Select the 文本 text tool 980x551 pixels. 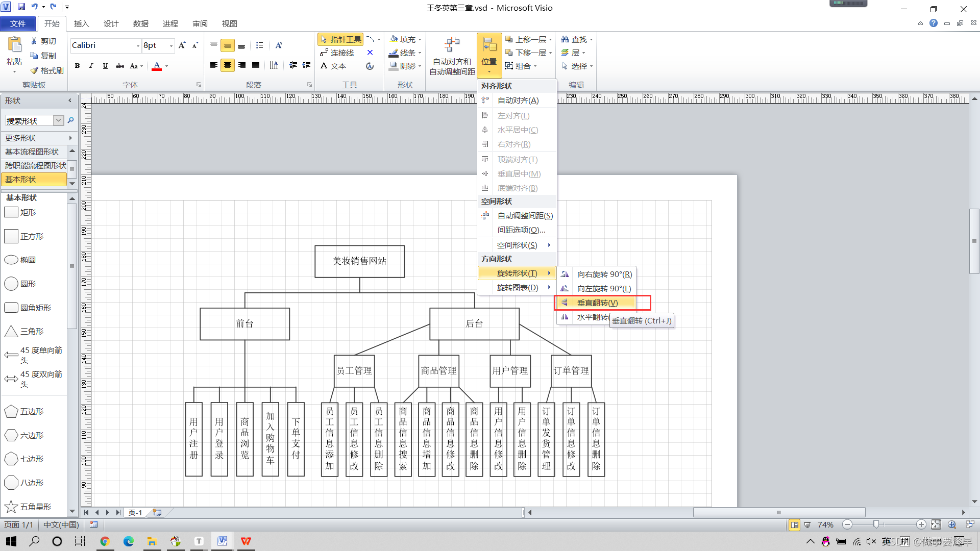point(333,66)
